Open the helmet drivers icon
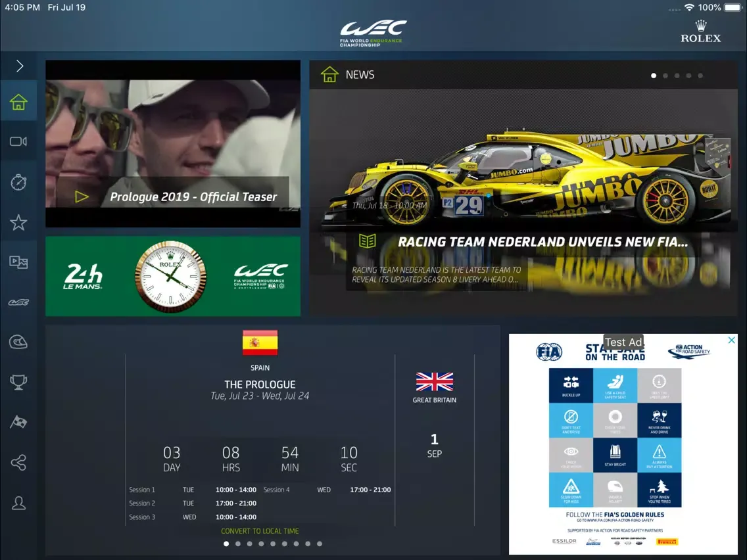The width and height of the screenshot is (747, 560). click(x=18, y=342)
